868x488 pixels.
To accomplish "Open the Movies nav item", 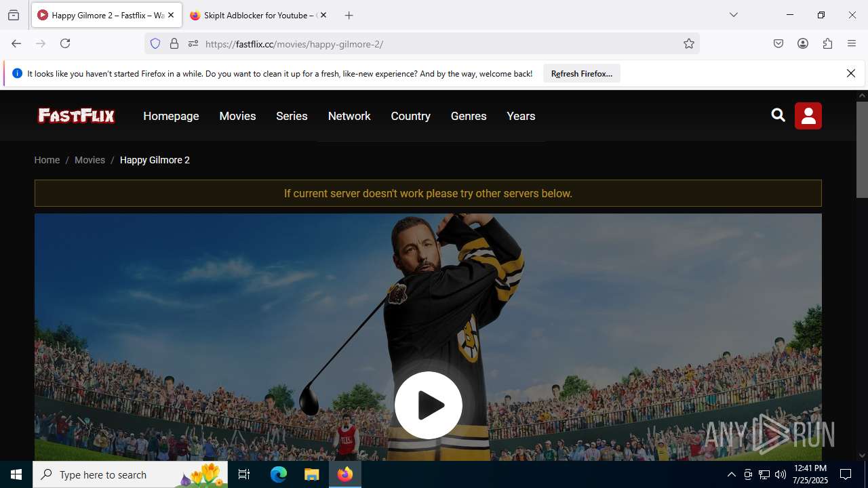I will pyautogui.click(x=237, y=116).
